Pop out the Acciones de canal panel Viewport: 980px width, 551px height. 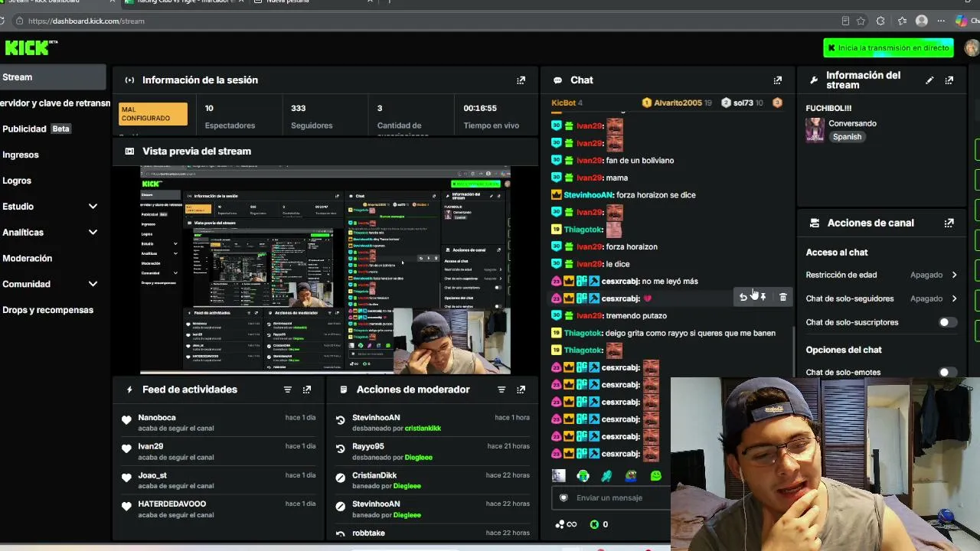(949, 223)
